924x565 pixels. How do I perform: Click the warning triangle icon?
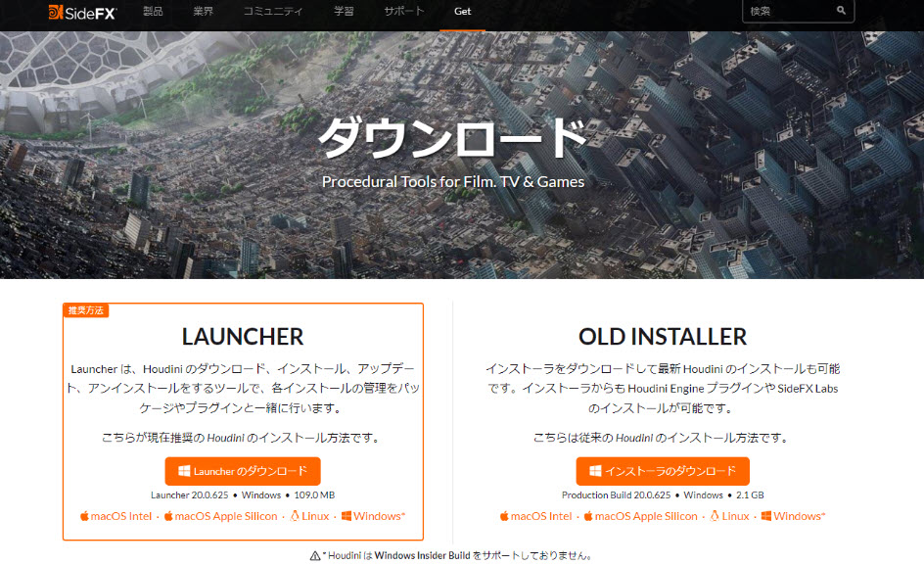pyautogui.click(x=315, y=555)
